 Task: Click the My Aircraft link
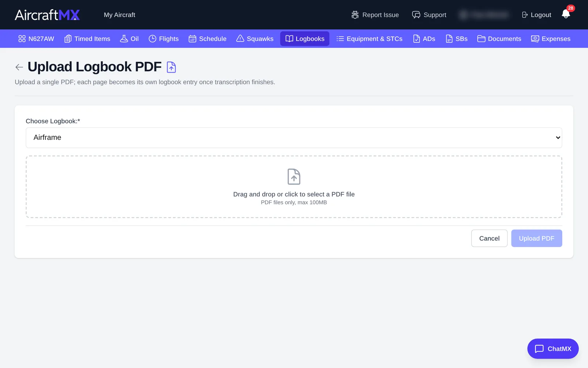119,15
